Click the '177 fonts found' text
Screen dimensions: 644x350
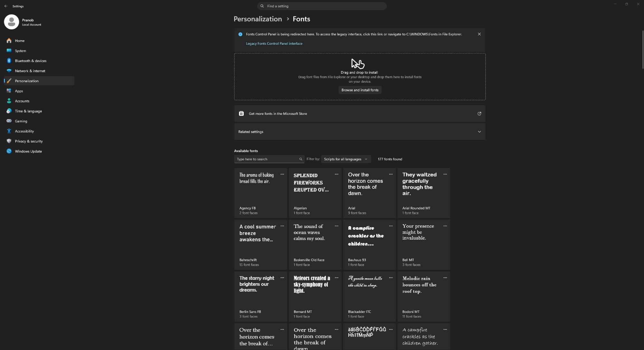[x=390, y=159]
